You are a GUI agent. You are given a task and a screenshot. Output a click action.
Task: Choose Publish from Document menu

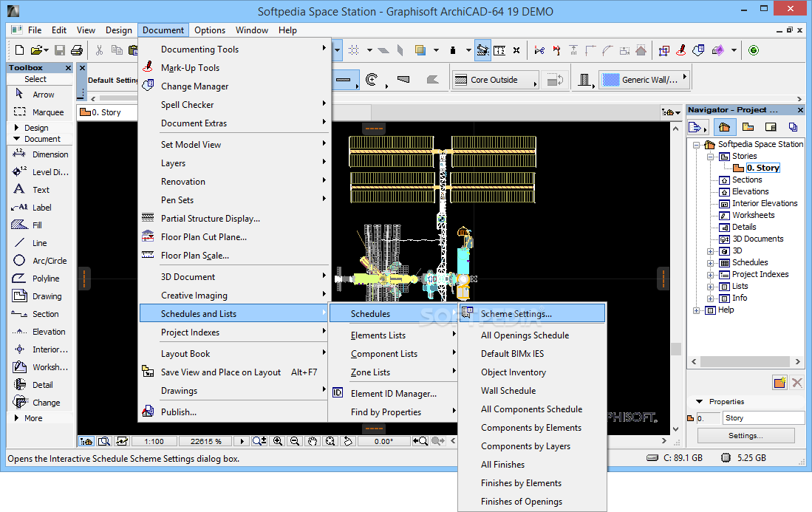(x=179, y=412)
